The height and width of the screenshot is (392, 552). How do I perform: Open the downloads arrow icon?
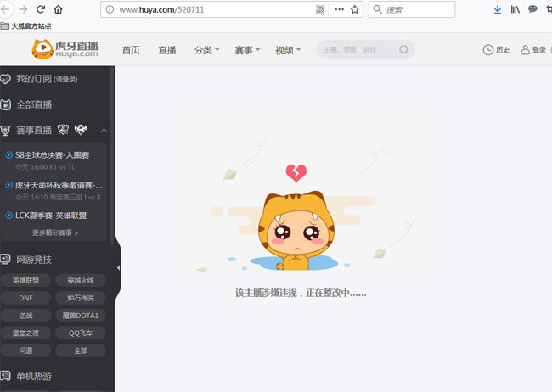tap(498, 9)
